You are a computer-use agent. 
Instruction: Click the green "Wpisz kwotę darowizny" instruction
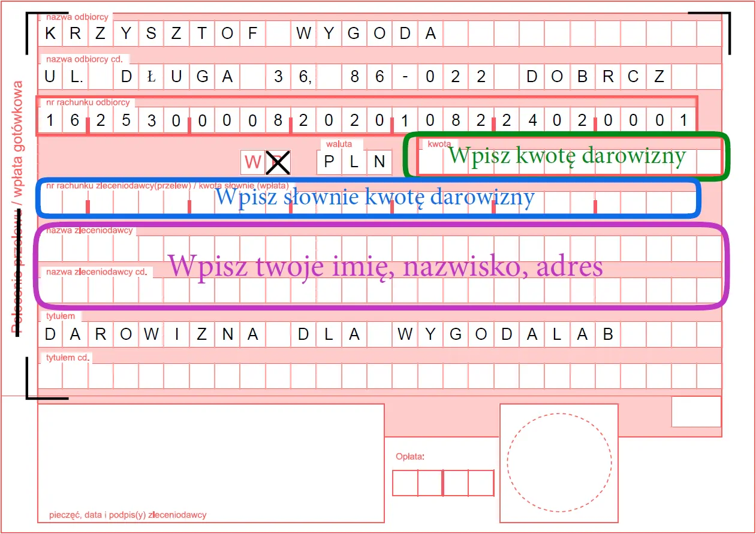click(x=568, y=156)
